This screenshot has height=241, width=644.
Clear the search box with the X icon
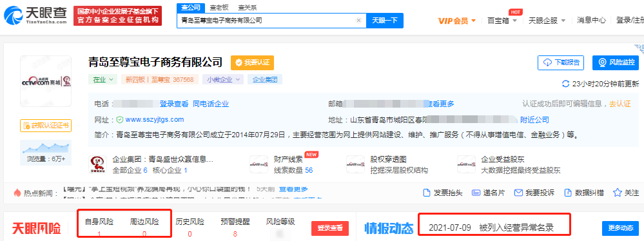pos(358,21)
